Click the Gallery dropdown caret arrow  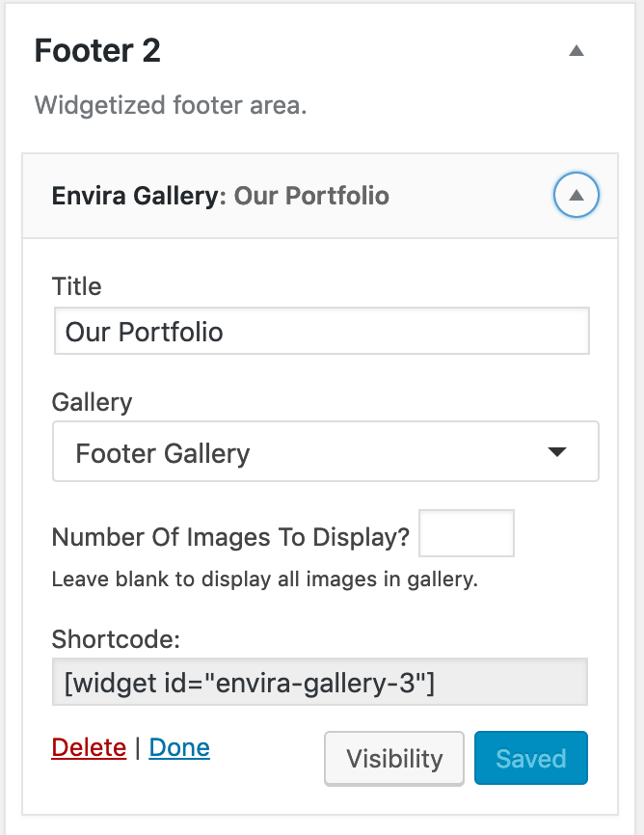[x=556, y=452]
